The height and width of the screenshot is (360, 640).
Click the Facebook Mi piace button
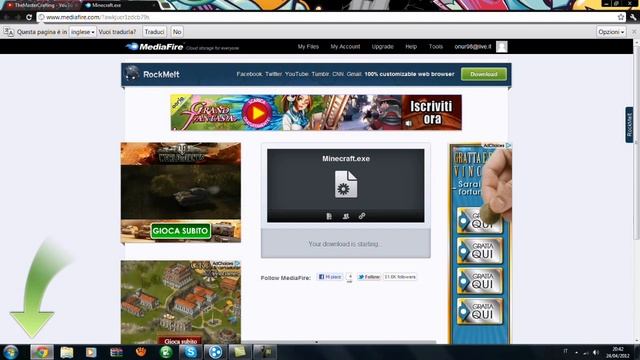click(x=330, y=277)
